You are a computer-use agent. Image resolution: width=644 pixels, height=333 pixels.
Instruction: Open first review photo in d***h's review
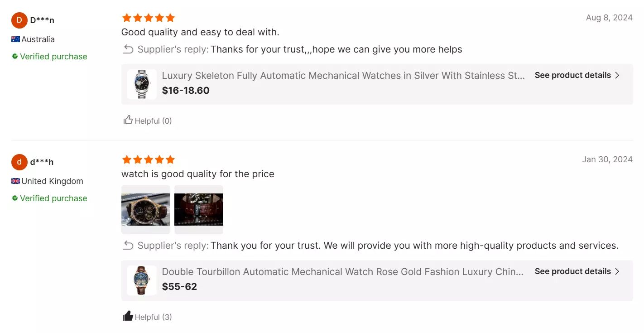[146, 209]
